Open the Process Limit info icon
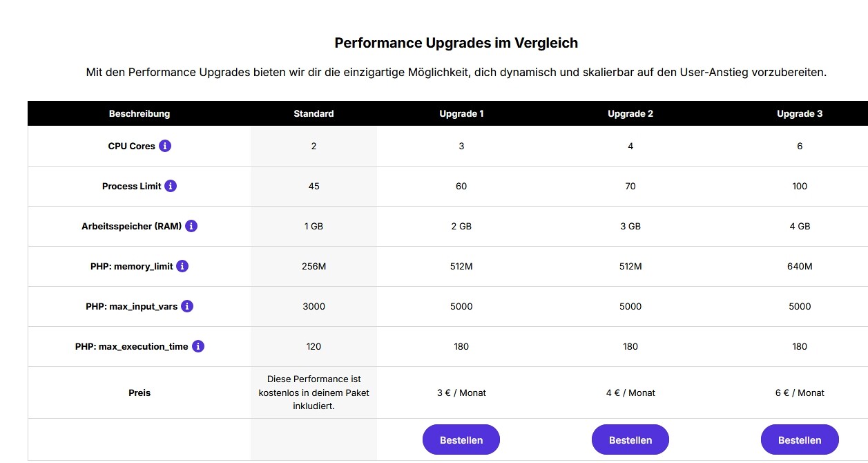Screen dimensions: 868x463 [171, 186]
